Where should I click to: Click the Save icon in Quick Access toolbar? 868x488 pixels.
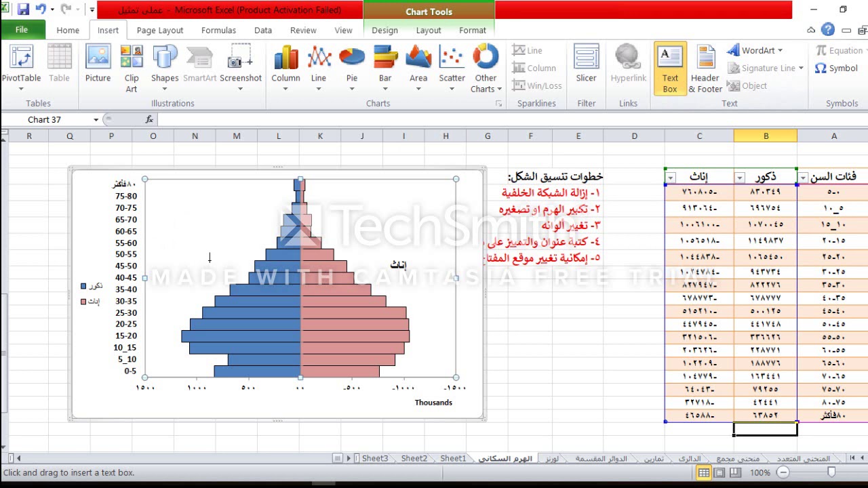24,9
